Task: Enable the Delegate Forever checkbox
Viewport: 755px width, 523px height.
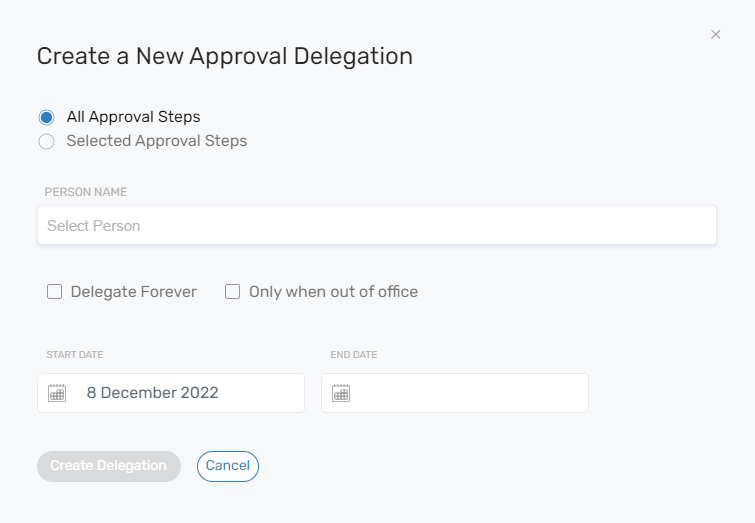Action: [x=55, y=292]
